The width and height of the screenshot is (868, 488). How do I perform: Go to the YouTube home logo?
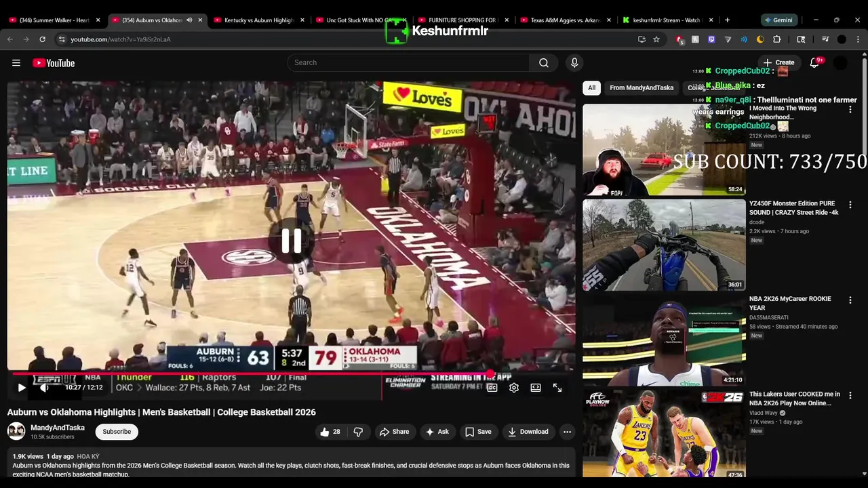(x=54, y=63)
